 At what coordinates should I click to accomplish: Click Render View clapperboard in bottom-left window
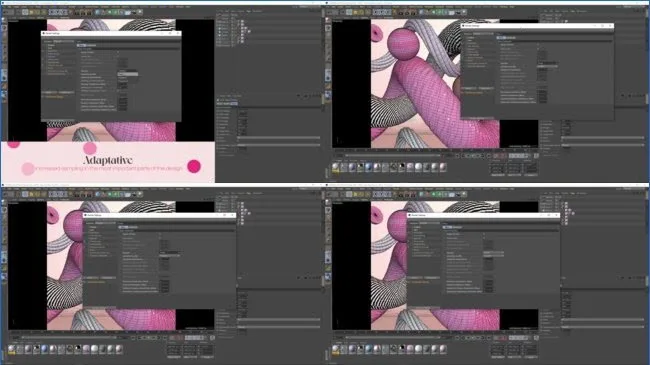click(76, 194)
